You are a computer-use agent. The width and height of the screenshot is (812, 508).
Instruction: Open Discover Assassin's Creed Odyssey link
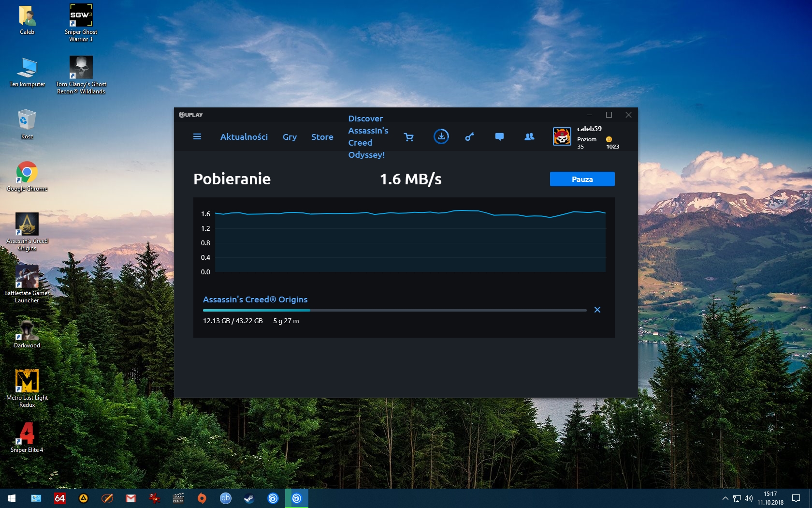click(368, 136)
